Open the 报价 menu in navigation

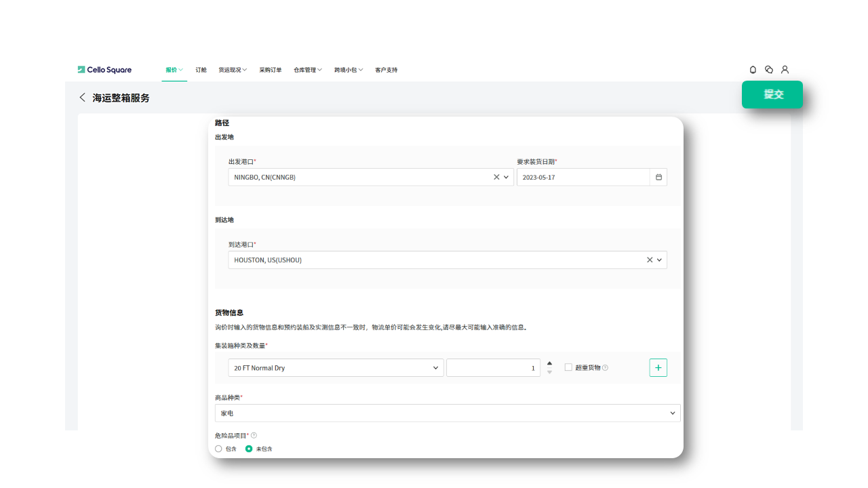pos(174,70)
